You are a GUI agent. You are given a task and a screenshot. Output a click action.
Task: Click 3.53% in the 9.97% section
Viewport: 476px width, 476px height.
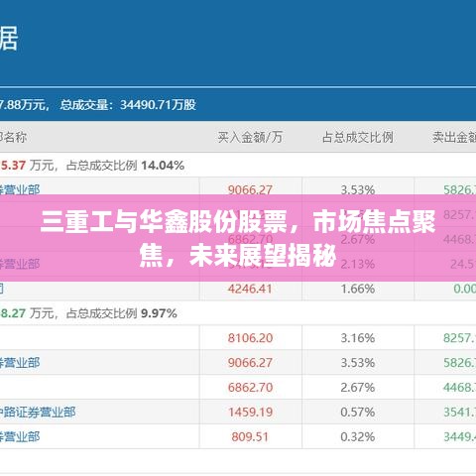[358, 363]
